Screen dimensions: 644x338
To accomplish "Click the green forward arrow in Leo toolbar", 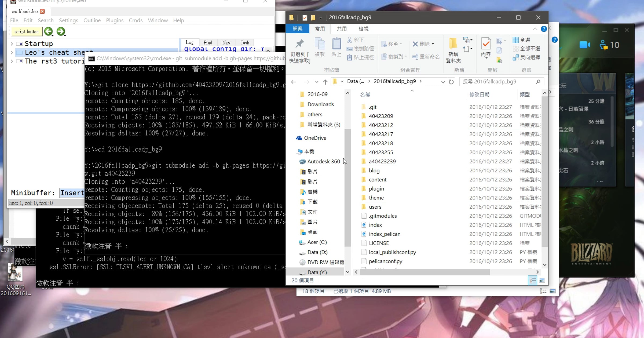I will point(61,31).
